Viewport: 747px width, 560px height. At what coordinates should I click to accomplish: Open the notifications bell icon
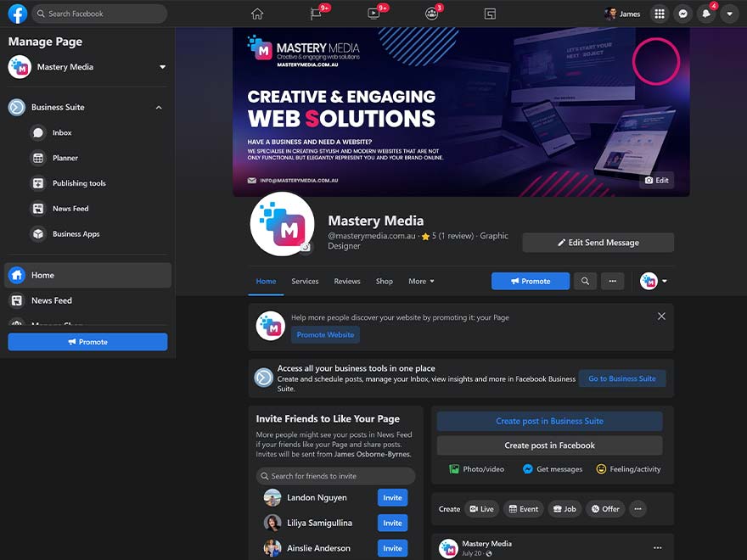pos(706,14)
